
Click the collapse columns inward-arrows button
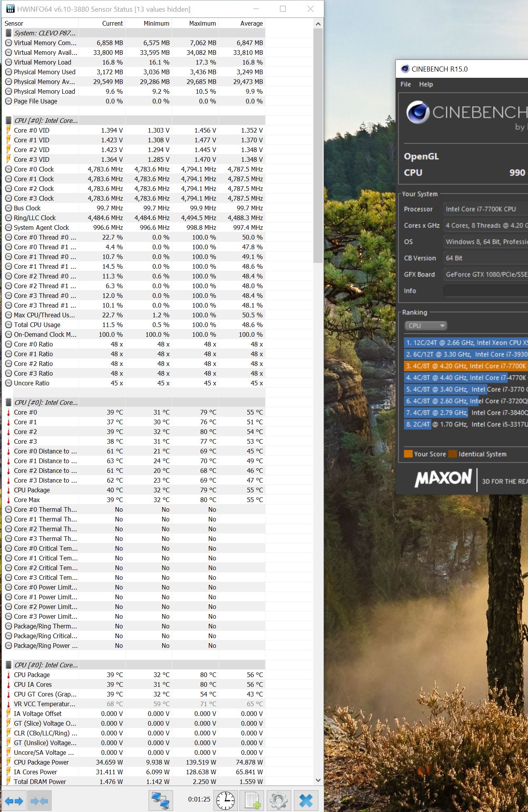39,801
